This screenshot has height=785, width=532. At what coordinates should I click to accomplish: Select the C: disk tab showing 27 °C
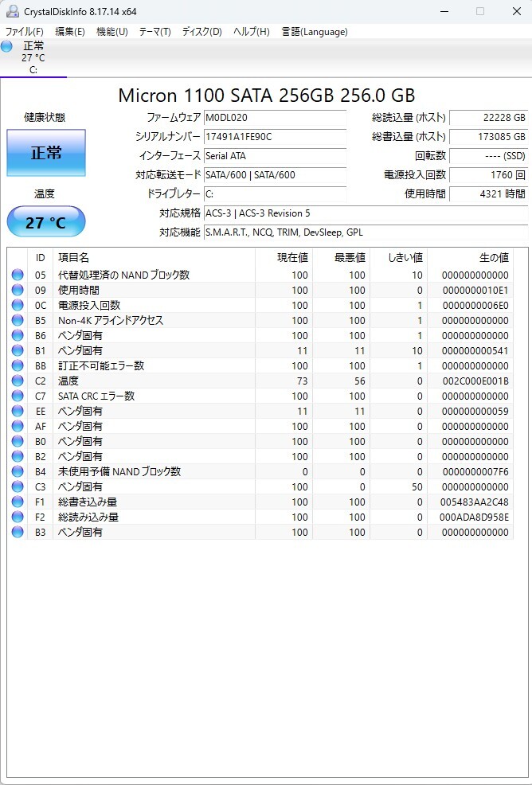pyautogui.click(x=33, y=58)
